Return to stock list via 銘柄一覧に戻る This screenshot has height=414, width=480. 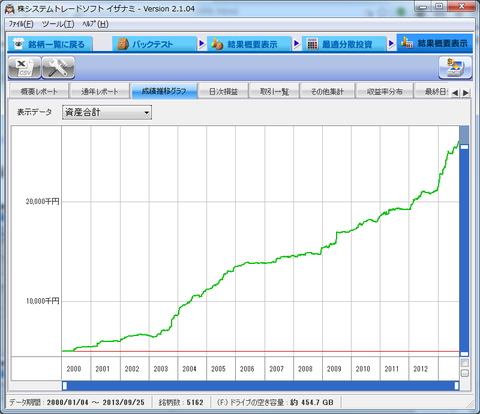(x=50, y=44)
